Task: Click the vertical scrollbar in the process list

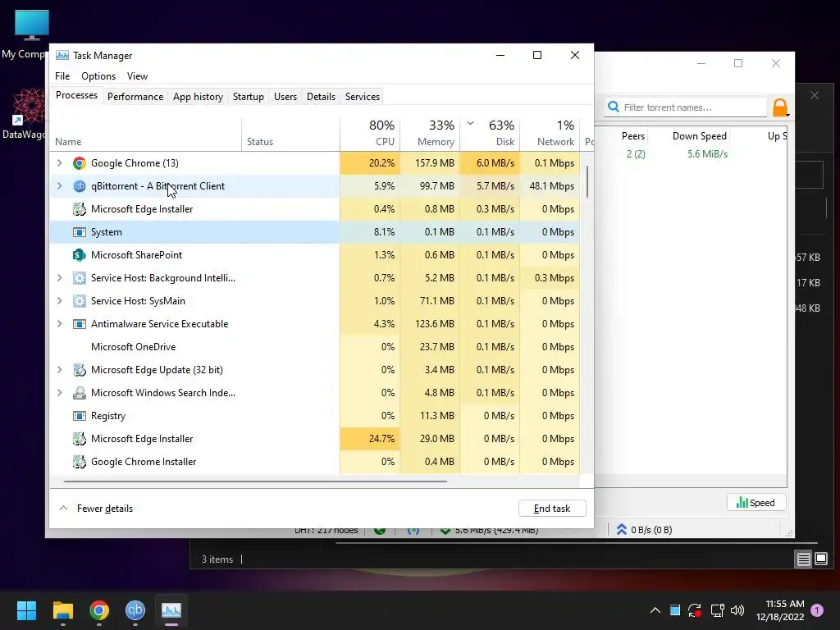Action: pos(587,181)
